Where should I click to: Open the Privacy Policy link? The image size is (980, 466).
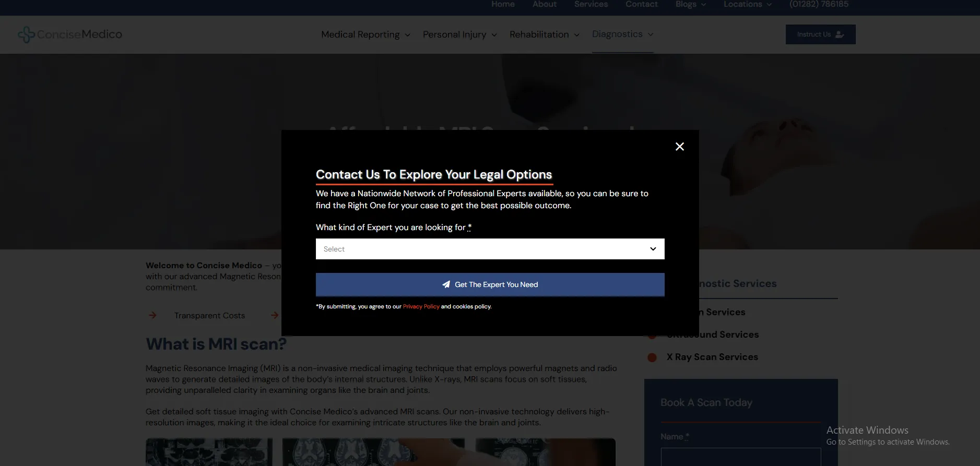[421, 306]
